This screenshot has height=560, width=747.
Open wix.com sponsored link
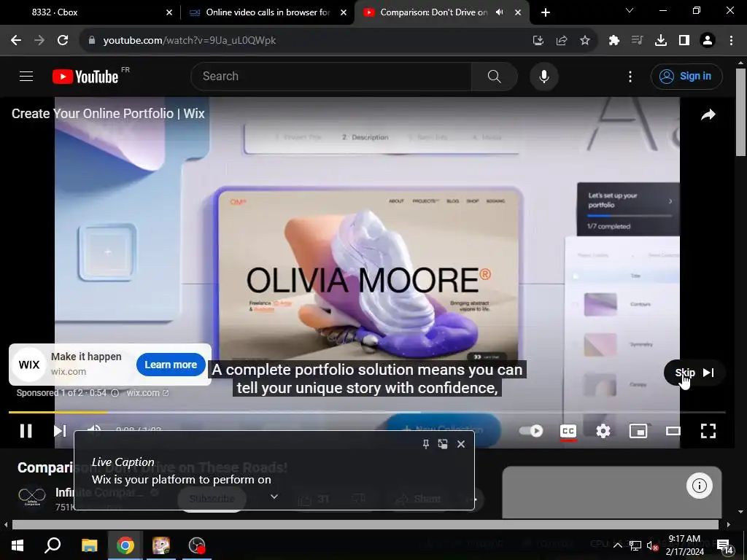[147, 393]
